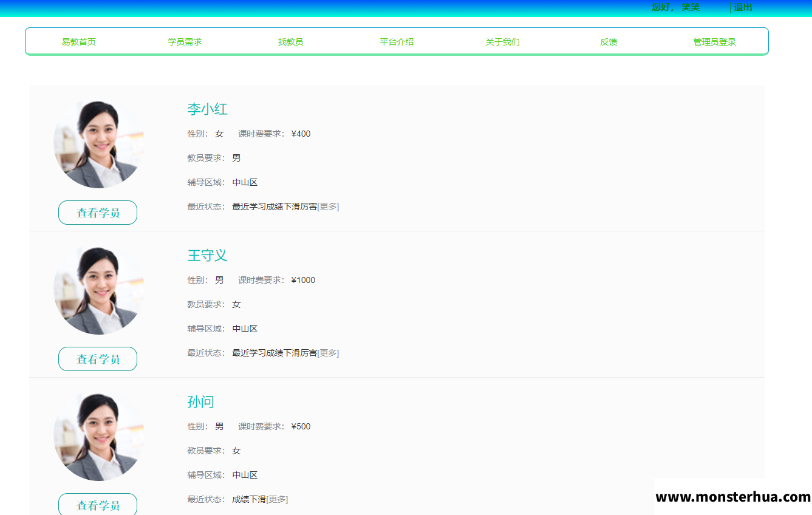
Task: Click 性别 value 女 for 李小红
Action: coord(219,134)
